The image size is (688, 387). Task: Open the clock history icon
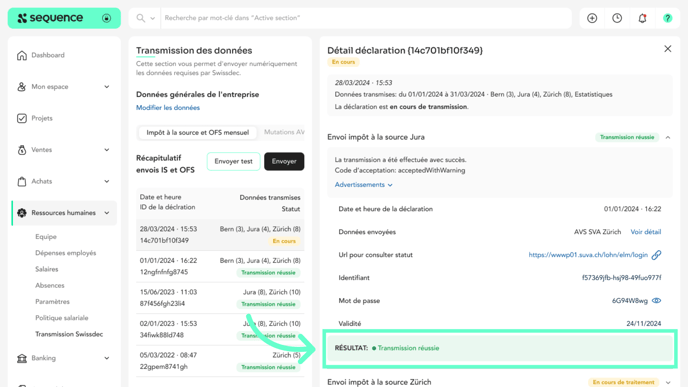tap(617, 18)
